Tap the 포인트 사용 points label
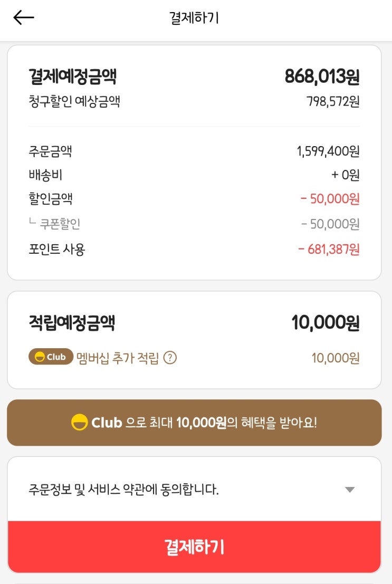The height and width of the screenshot is (584, 392). (57, 249)
